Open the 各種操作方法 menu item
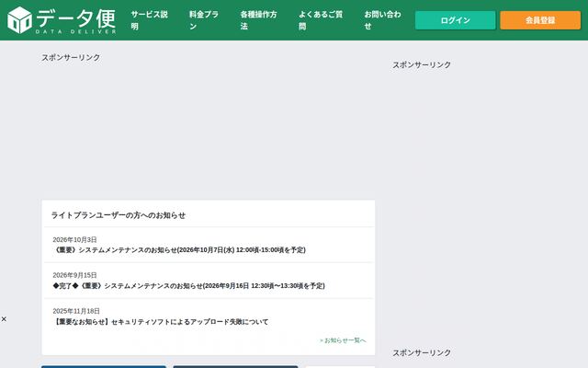Image resolution: width=588 pixels, height=368 pixels. coord(258,20)
